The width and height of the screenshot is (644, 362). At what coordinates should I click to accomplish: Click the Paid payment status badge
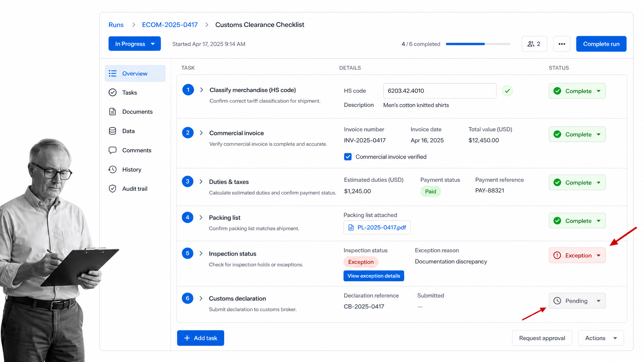click(430, 191)
